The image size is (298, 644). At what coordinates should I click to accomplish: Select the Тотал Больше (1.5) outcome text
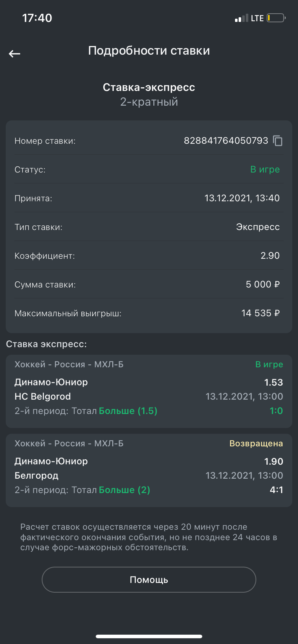tap(128, 411)
